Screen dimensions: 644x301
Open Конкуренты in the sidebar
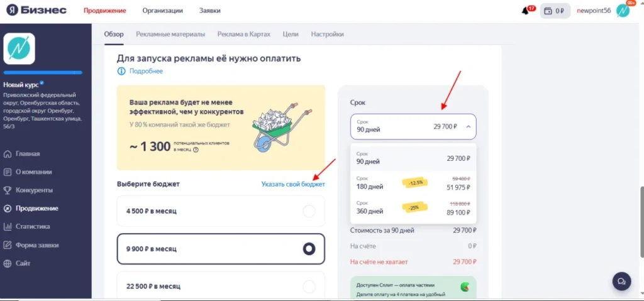pyautogui.click(x=34, y=190)
